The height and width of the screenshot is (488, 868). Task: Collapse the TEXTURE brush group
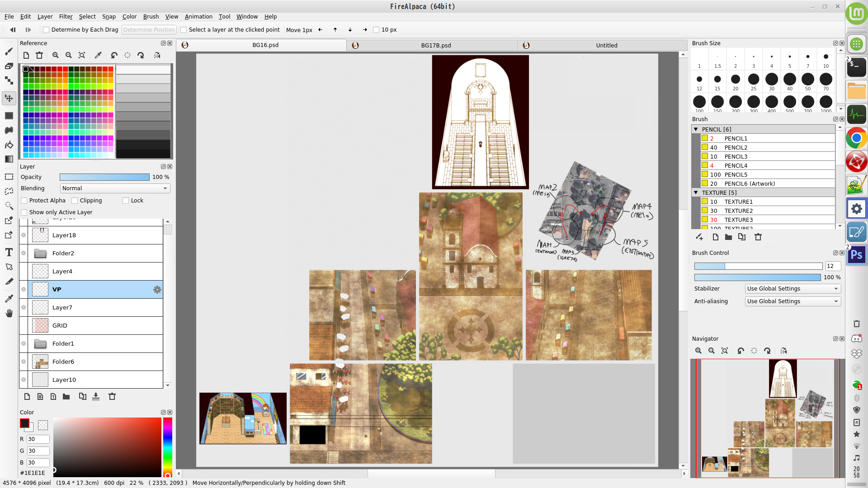[x=696, y=192]
